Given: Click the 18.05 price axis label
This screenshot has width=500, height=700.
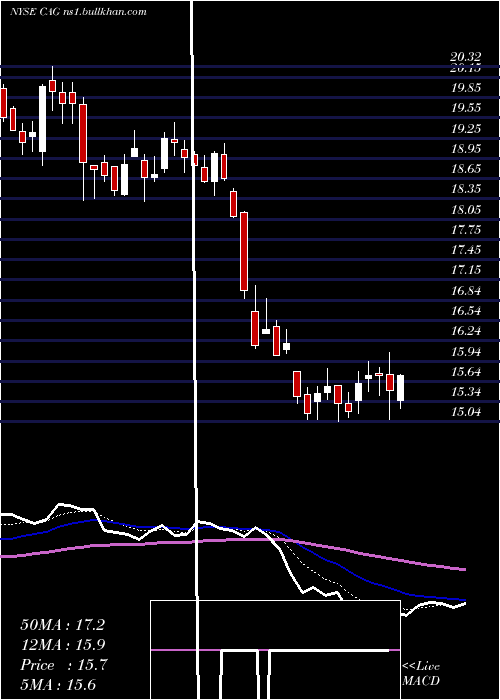Looking at the screenshot, I should pos(466,209).
